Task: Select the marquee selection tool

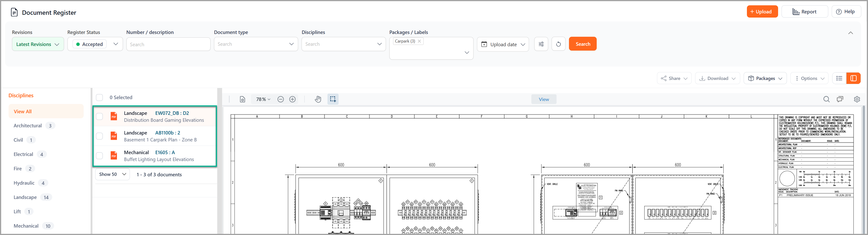Action: 333,99
